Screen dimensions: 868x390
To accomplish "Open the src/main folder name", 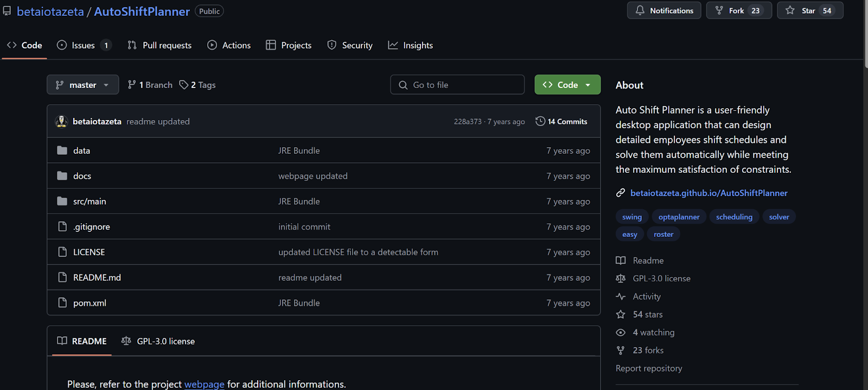I will click(x=90, y=202).
